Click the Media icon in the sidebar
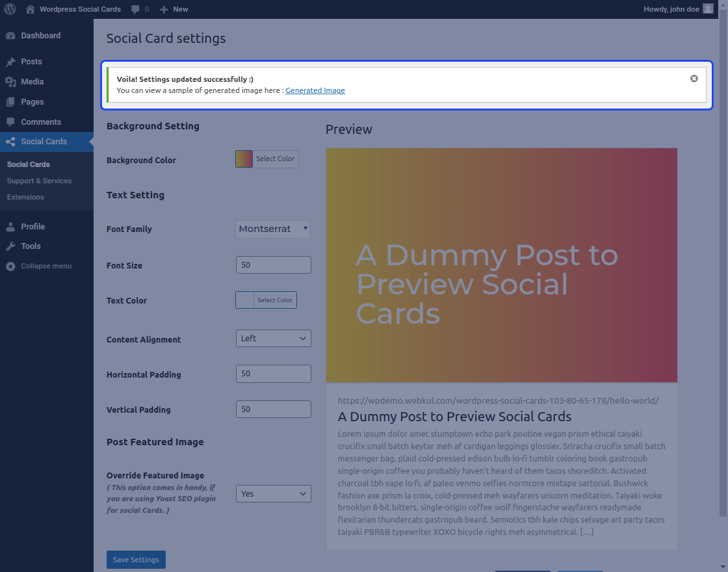728x572 pixels. [x=10, y=82]
